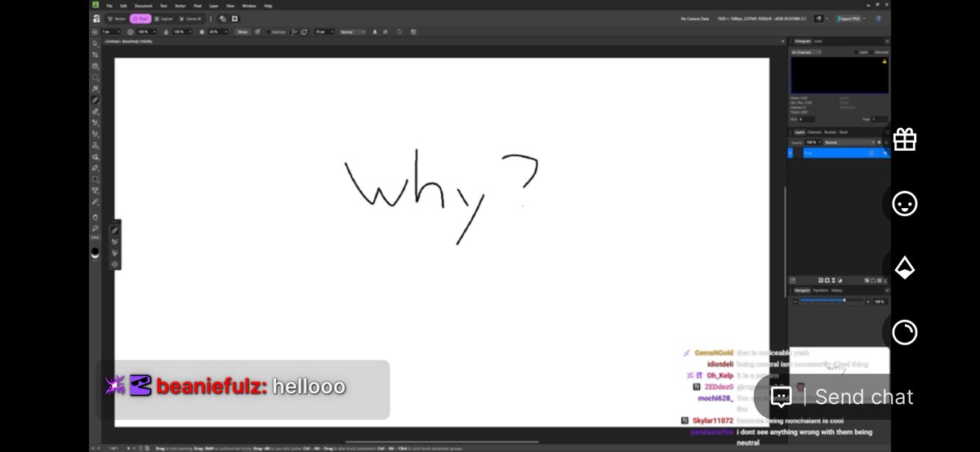Screen dimensions: 980x452
Task: Open the brush opacity 100% dropdown
Action: pos(145,32)
